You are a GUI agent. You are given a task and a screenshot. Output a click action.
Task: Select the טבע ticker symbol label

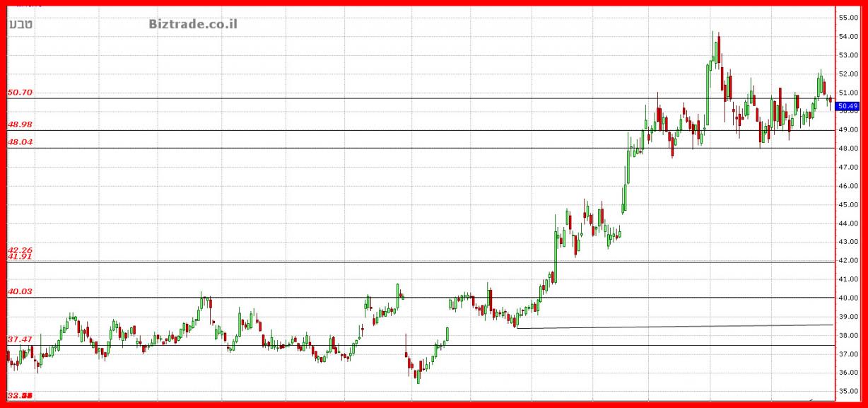click(x=20, y=25)
